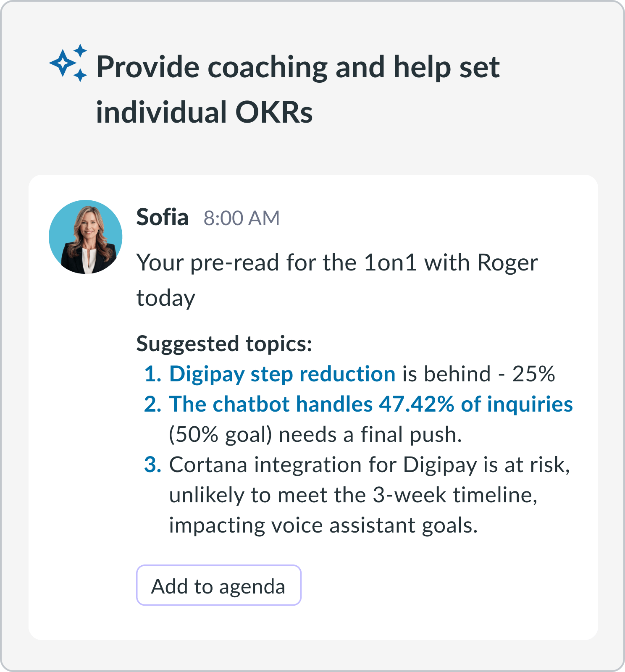The width and height of the screenshot is (625, 672).
Task: Click the Suggested topics heading
Action: click(224, 344)
